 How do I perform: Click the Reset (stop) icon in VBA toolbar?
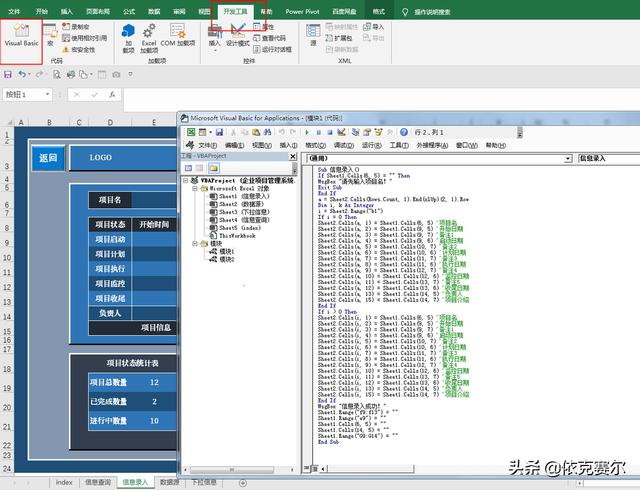pyautogui.click(x=330, y=132)
